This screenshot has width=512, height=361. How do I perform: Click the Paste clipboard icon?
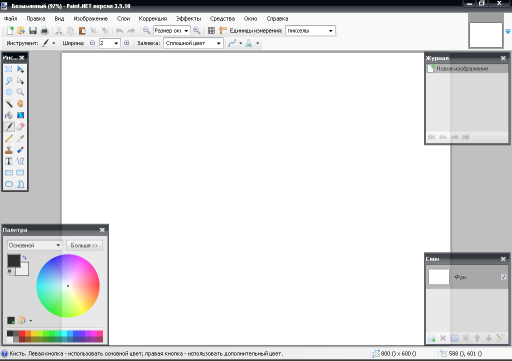coord(82,31)
